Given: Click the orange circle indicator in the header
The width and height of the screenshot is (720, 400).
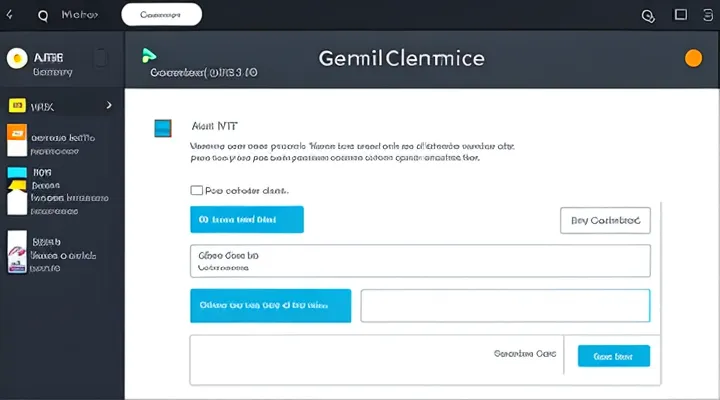Looking at the screenshot, I should pyautogui.click(x=692, y=58).
